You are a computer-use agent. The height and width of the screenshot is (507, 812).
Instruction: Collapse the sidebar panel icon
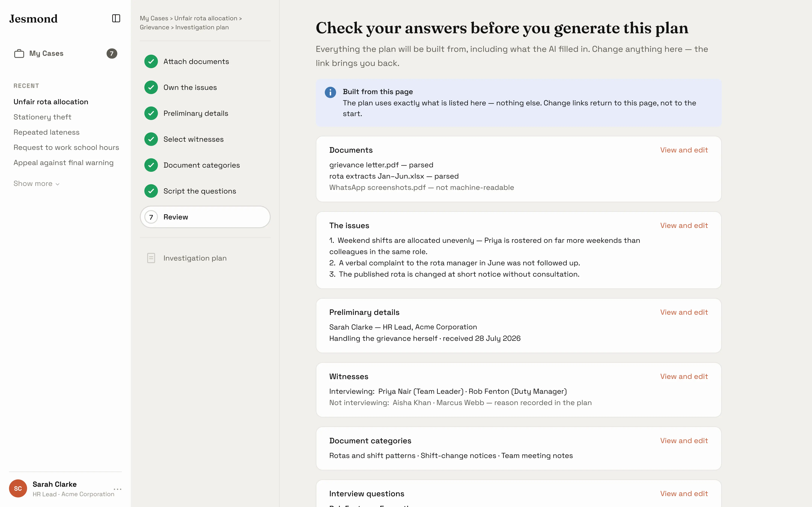(x=116, y=18)
